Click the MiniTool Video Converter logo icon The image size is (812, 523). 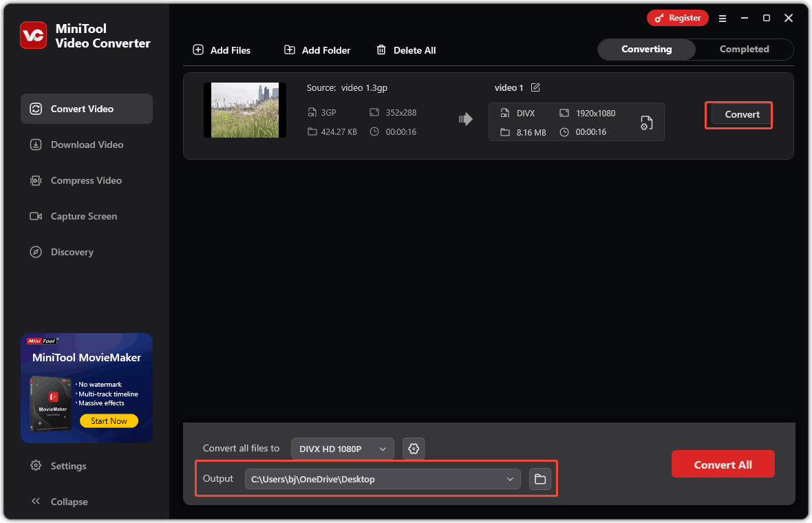(33, 35)
